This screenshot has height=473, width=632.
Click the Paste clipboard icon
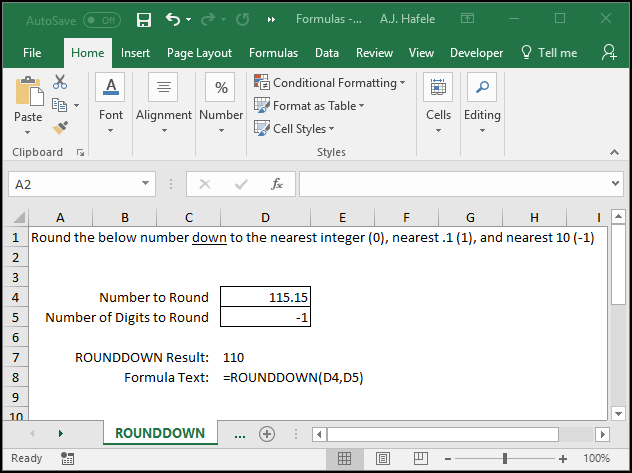pyautogui.click(x=29, y=91)
